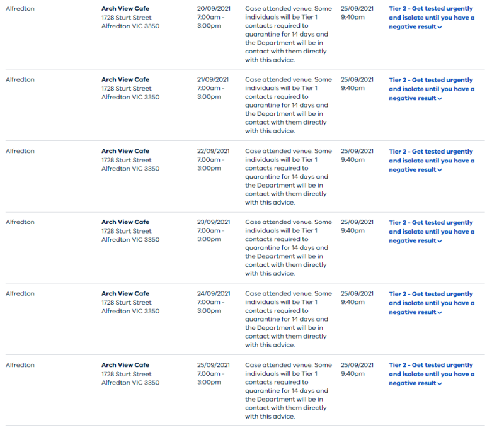Click chevron icon in 24/09/2021 row
The image size is (504, 428).
point(440,313)
